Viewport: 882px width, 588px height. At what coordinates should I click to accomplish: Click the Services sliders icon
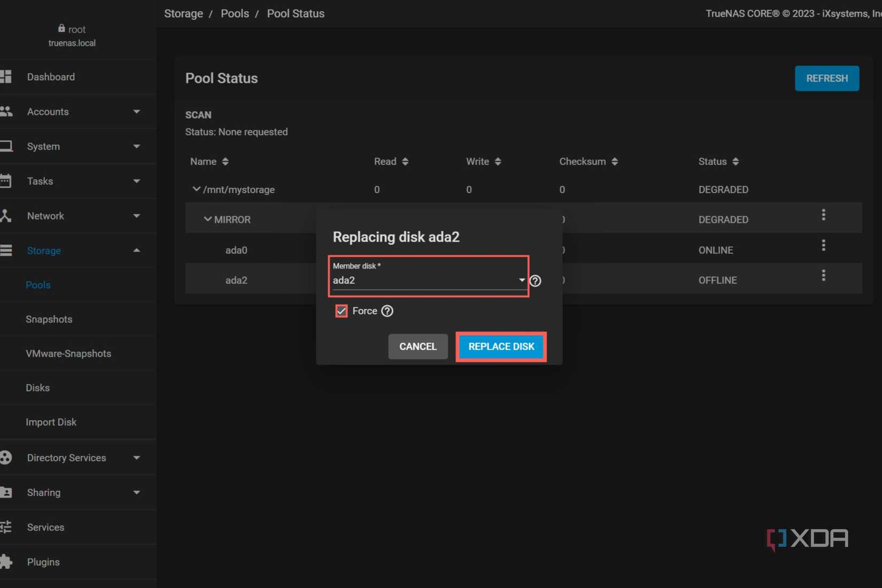tap(6, 527)
